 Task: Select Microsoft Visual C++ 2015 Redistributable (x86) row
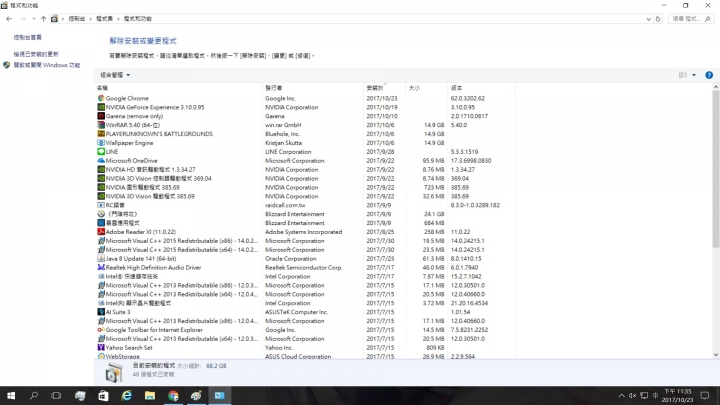305,241
